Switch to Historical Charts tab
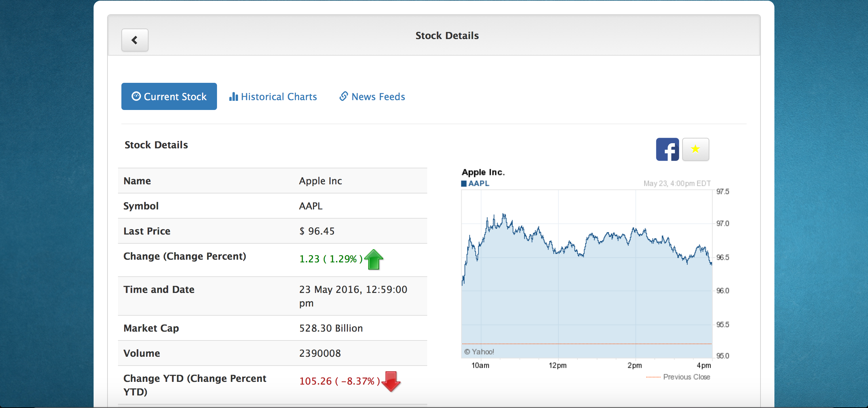The height and width of the screenshot is (408, 868). point(273,97)
